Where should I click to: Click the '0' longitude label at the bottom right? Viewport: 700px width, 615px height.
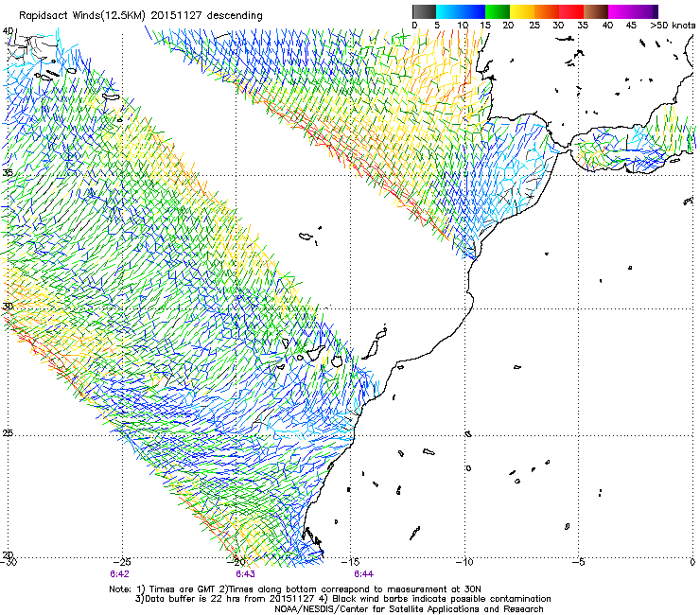692,562
